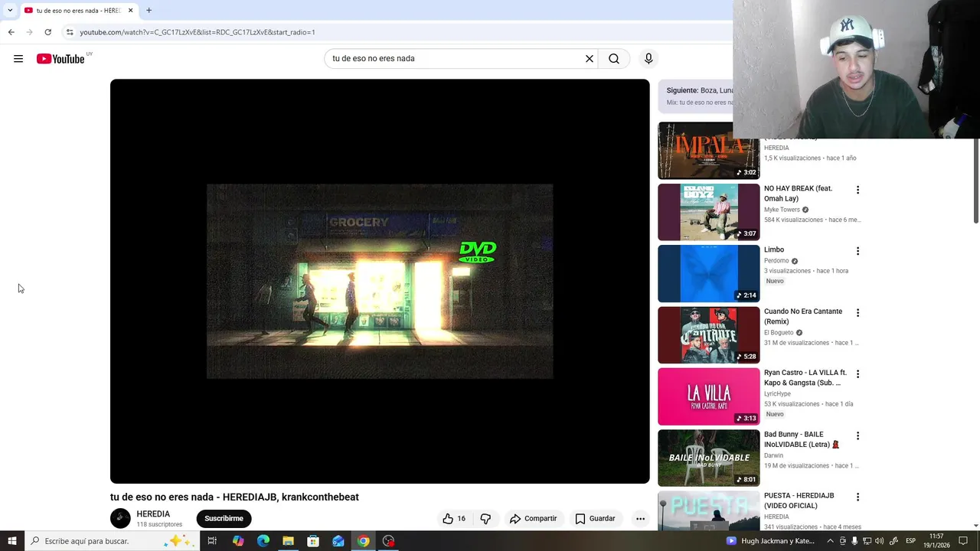980x551 pixels.
Task: Switch input language via ESP indicator
Action: 910,541
